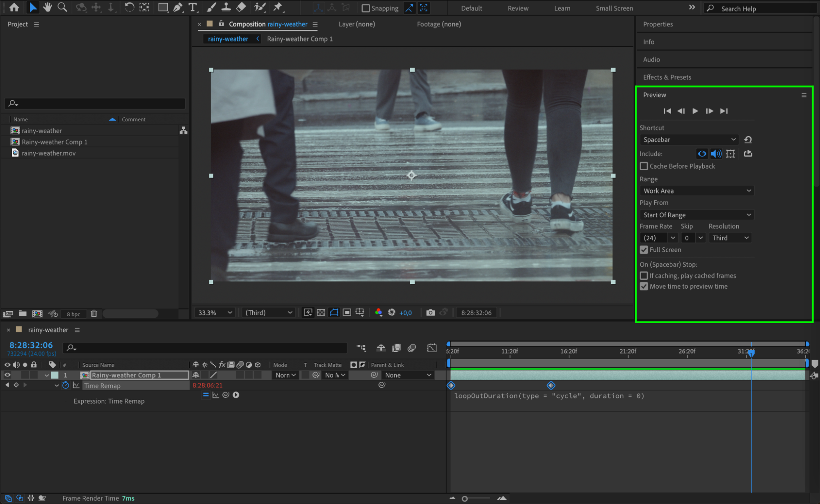The width and height of the screenshot is (820, 504).
Task: Open the 33.3% magnification dropdown
Action: coord(215,312)
